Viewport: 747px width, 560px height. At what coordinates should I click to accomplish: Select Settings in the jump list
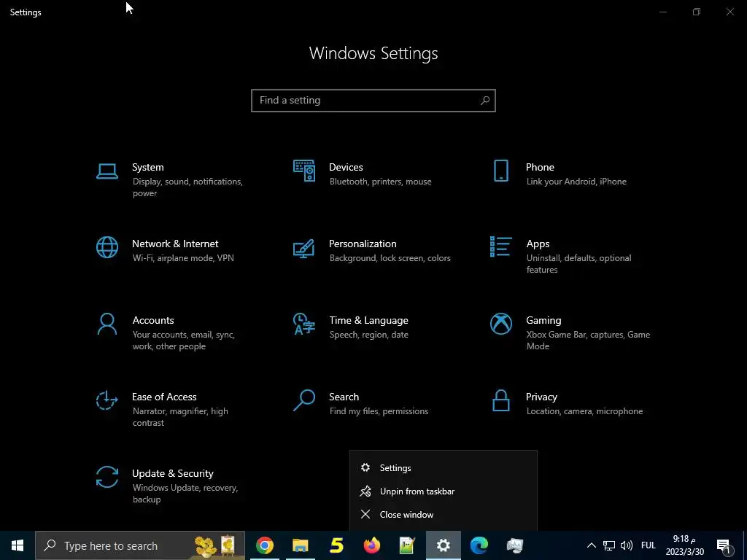(443, 468)
